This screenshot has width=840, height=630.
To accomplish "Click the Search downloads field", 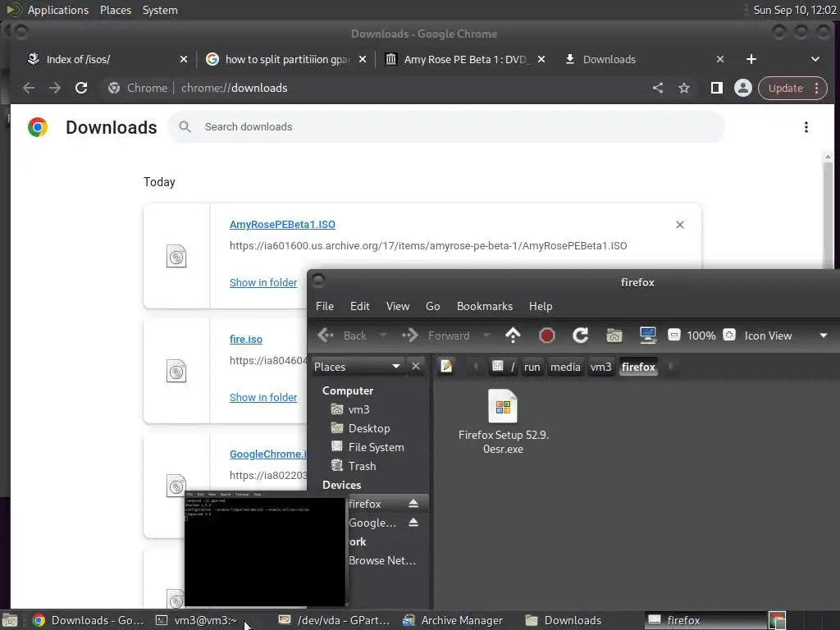I will tap(445, 127).
